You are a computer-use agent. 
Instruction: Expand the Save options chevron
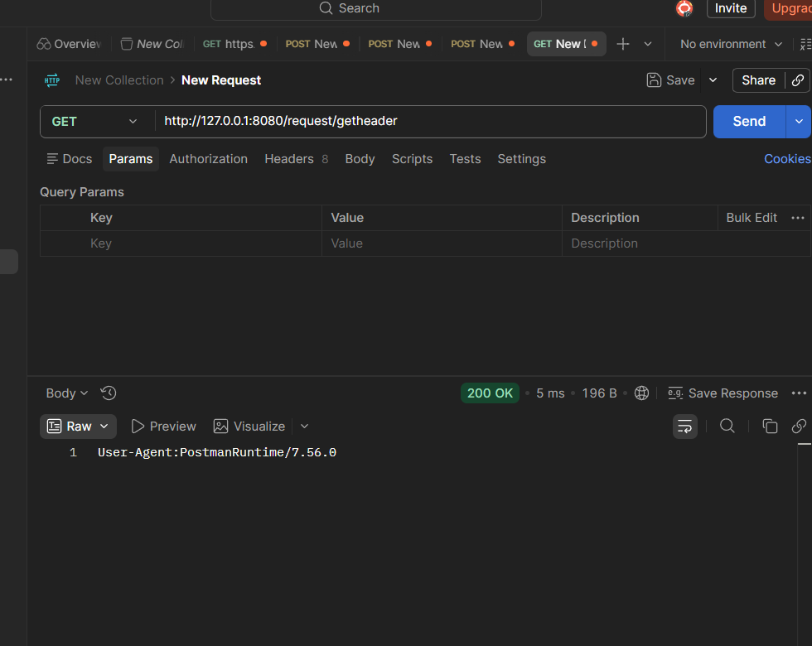tap(713, 80)
